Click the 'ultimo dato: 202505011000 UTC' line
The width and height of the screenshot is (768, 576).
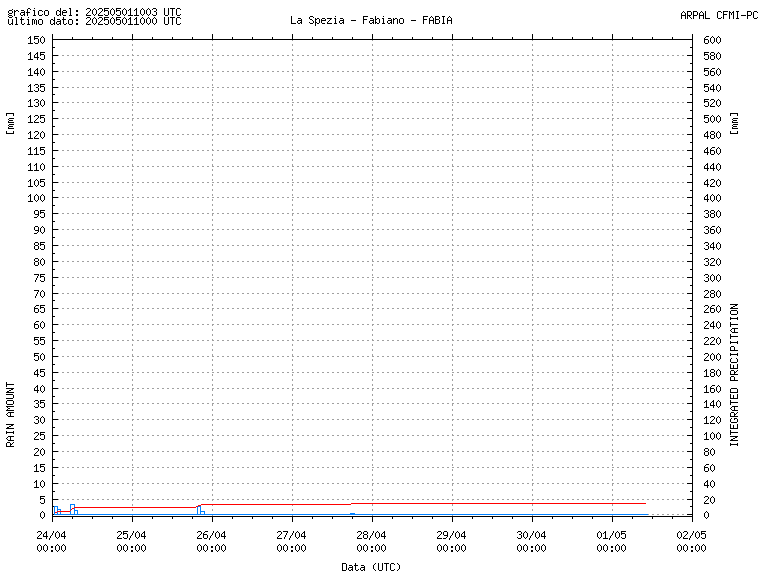[94, 21]
